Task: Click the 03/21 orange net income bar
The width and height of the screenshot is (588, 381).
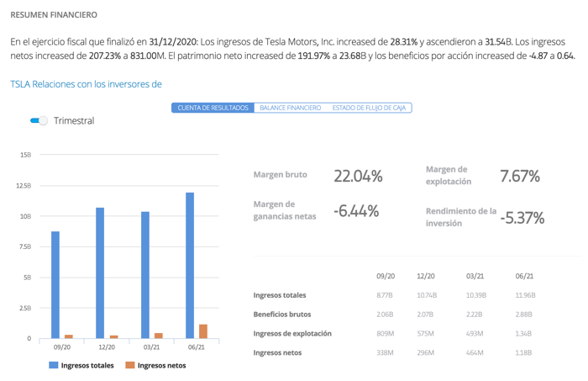Action: point(159,336)
